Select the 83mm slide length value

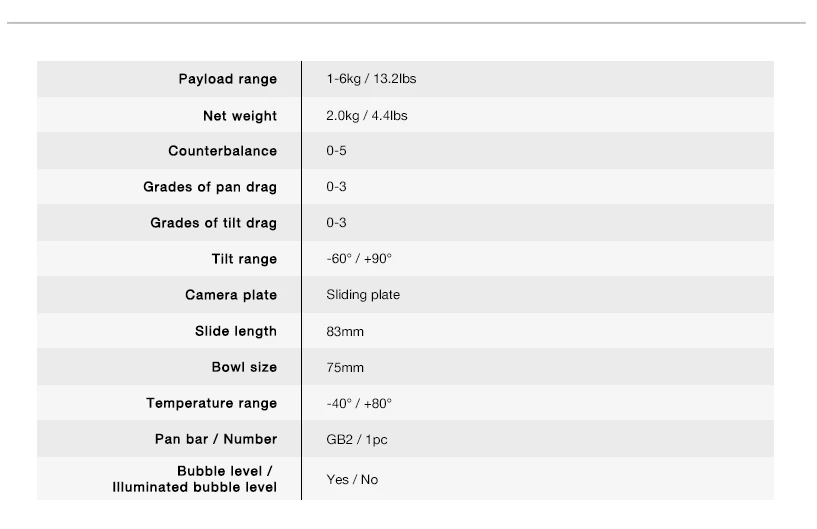(x=344, y=331)
